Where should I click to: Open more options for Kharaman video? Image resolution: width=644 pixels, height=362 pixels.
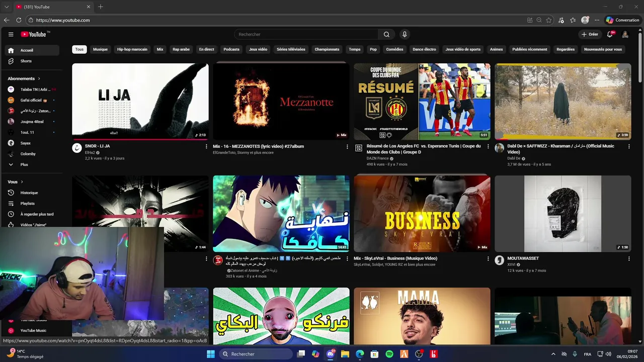click(628, 146)
